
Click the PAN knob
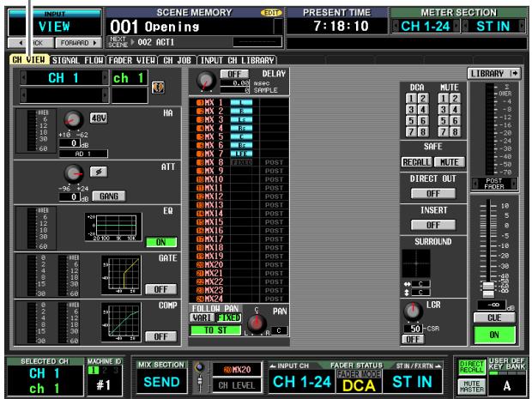(257, 323)
